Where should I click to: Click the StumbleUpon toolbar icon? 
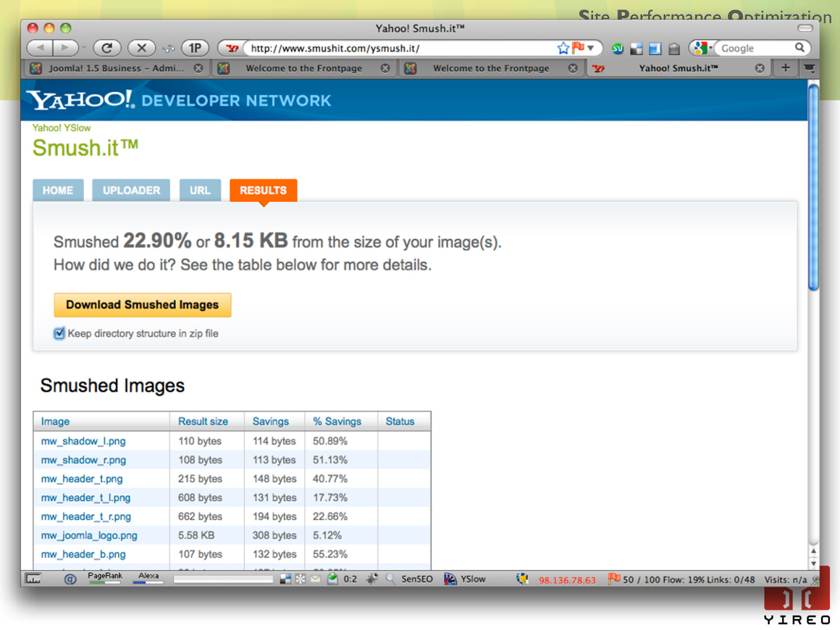click(618, 49)
